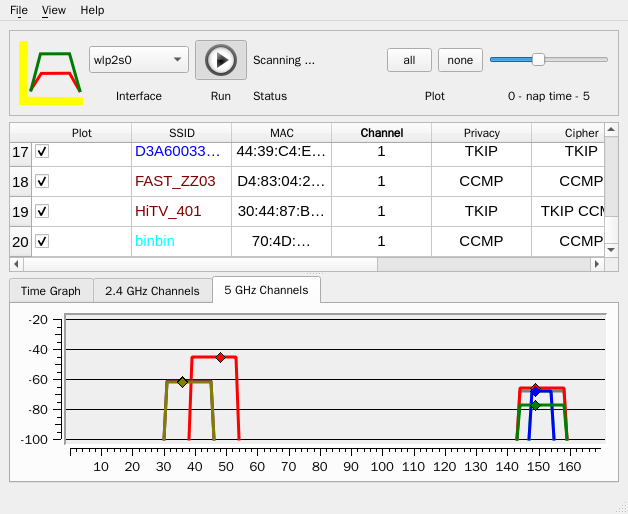Toggle plot checkbox for FAST_ZZ03 row
The height and width of the screenshot is (514, 628).
point(42,182)
